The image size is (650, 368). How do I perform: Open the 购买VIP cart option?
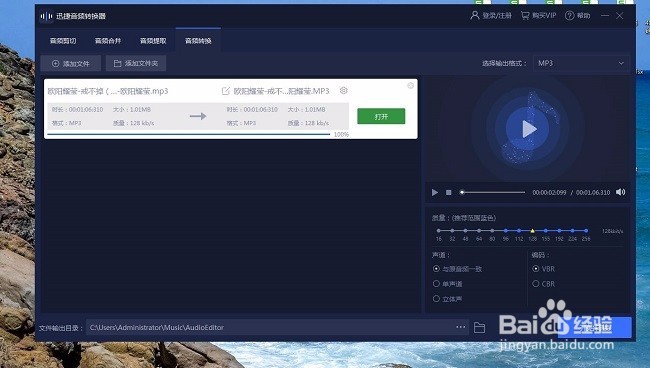pos(538,16)
